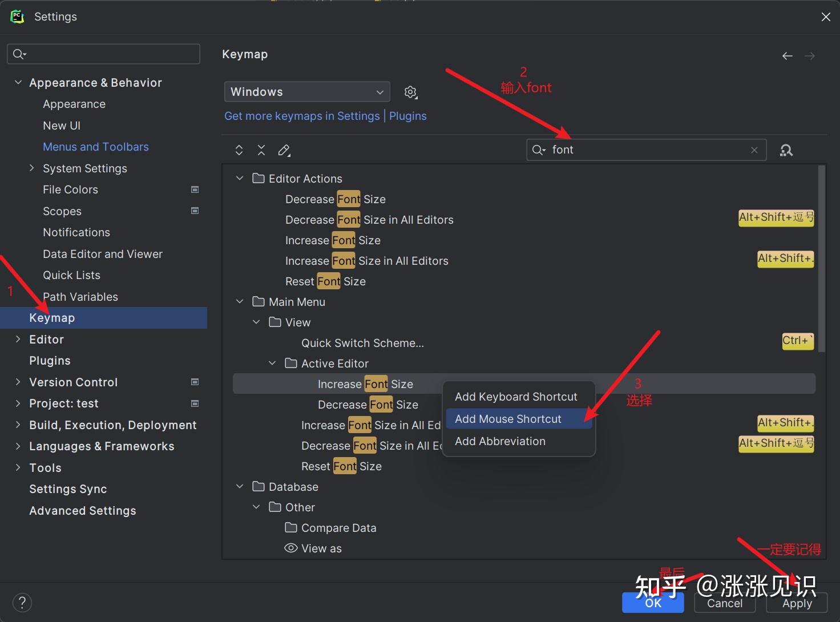
Task: Open the Windows keymap dropdown
Action: [307, 92]
